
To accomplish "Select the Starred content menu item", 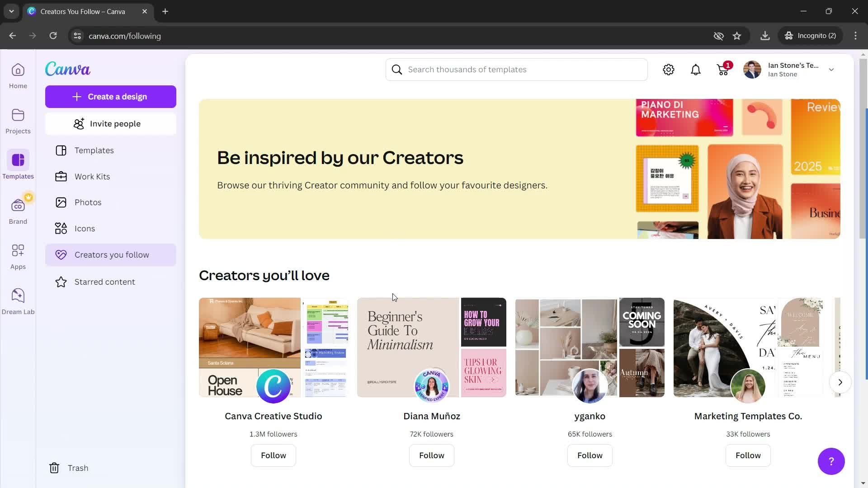I will pyautogui.click(x=104, y=281).
